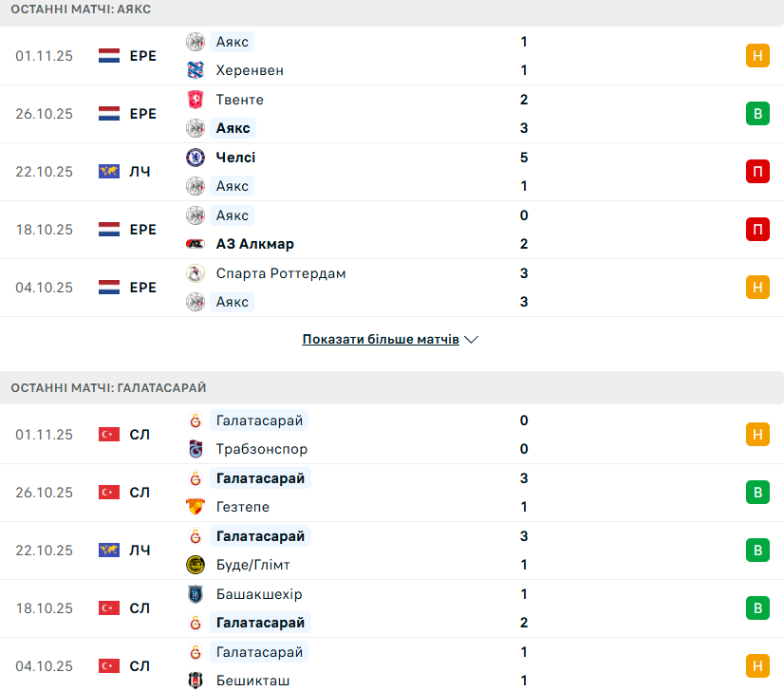Click the Beşiktaş team crest icon
The width and height of the screenshot is (784, 691).
[x=196, y=681]
